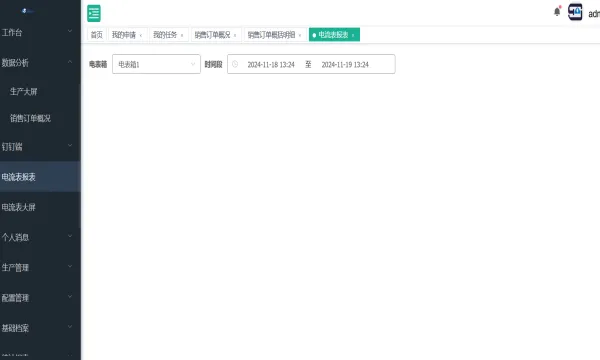
Task: Collapse sidebar with the green menu icon
Action: click(x=94, y=13)
